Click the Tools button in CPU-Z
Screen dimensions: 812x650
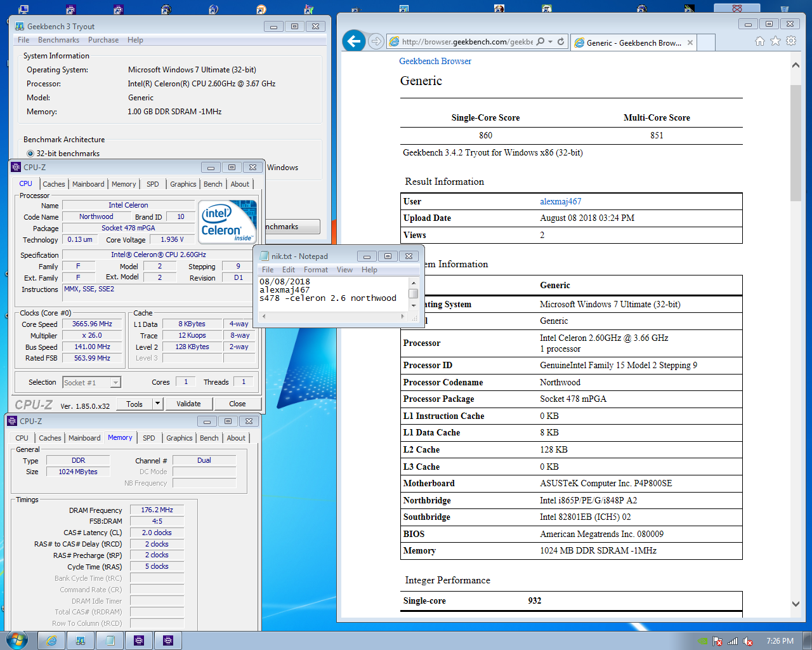[134, 404]
